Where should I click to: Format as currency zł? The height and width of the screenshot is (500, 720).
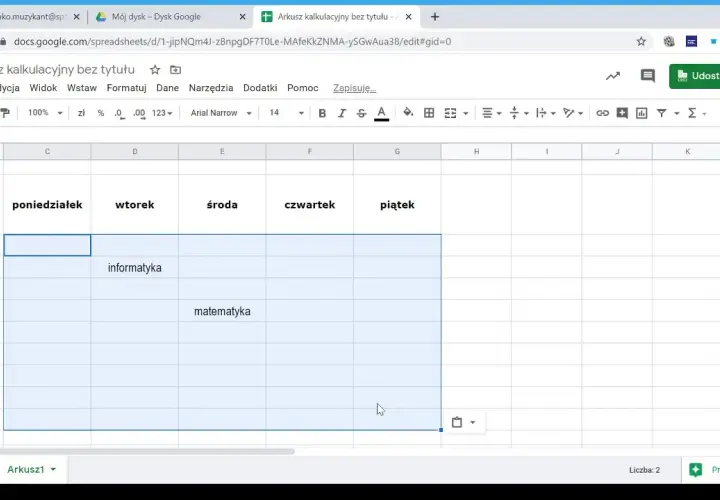coord(81,113)
